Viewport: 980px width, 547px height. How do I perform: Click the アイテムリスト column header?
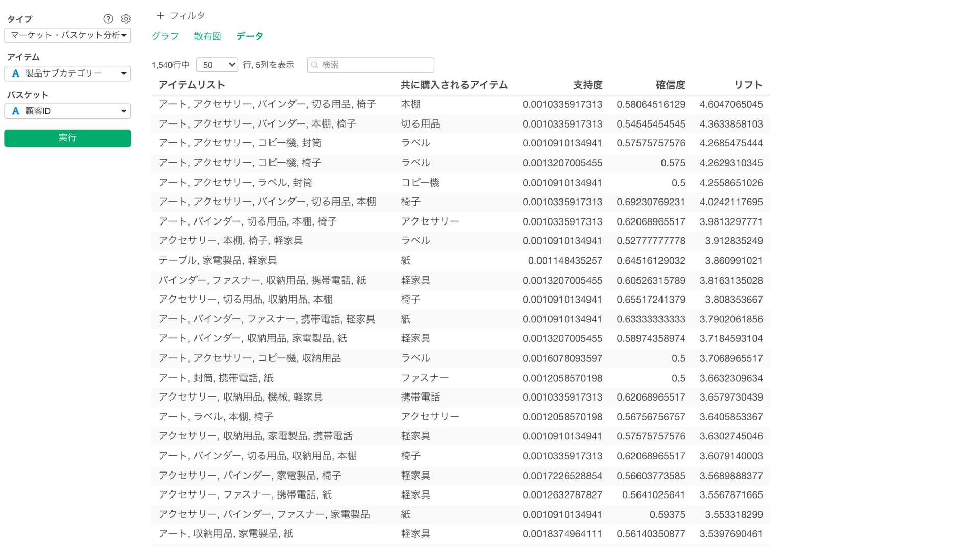191,85
